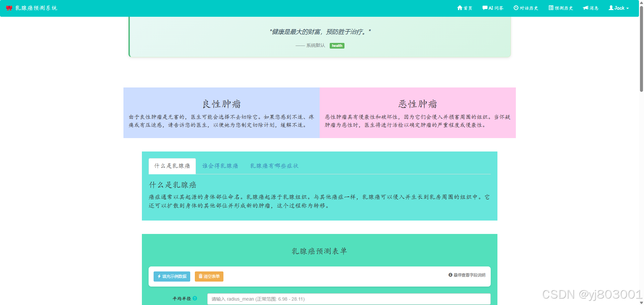Screen dimensions: 644x305
Task: Click the 系统默认 attribution text
Action: click(316, 46)
